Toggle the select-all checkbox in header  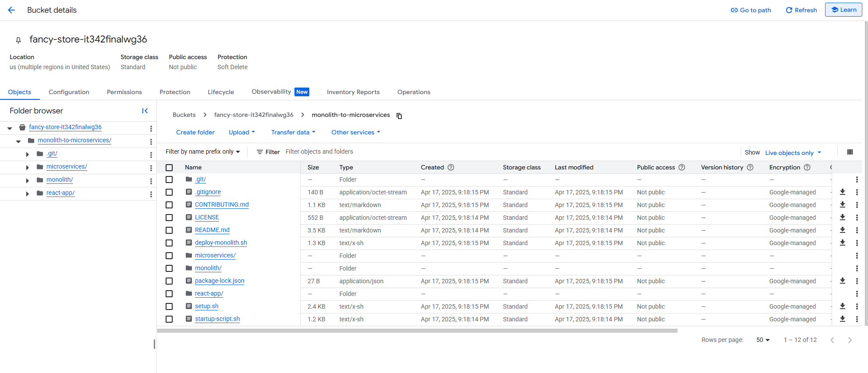coord(169,168)
